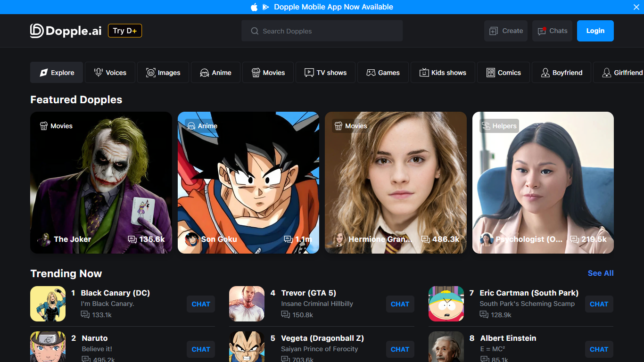Click the 486.3k chat count icon
Image resolution: width=644 pixels, height=362 pixels.
pos(425,239)
